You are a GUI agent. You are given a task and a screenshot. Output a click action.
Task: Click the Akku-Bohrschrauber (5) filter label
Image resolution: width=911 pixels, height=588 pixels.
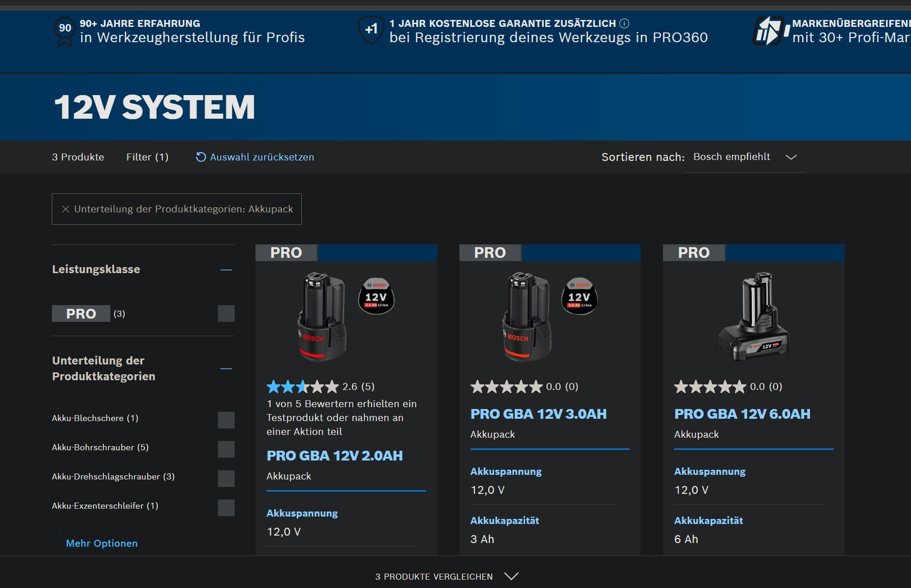coord(100,447)
